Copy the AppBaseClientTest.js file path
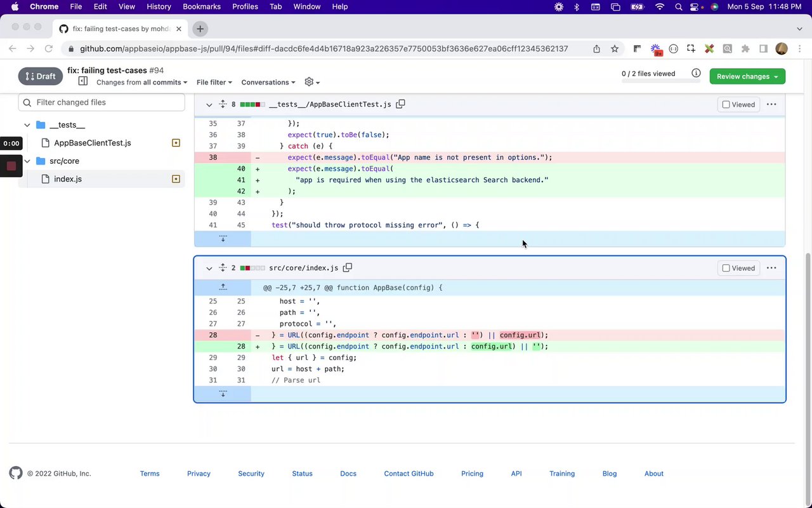 pos(400,104)
